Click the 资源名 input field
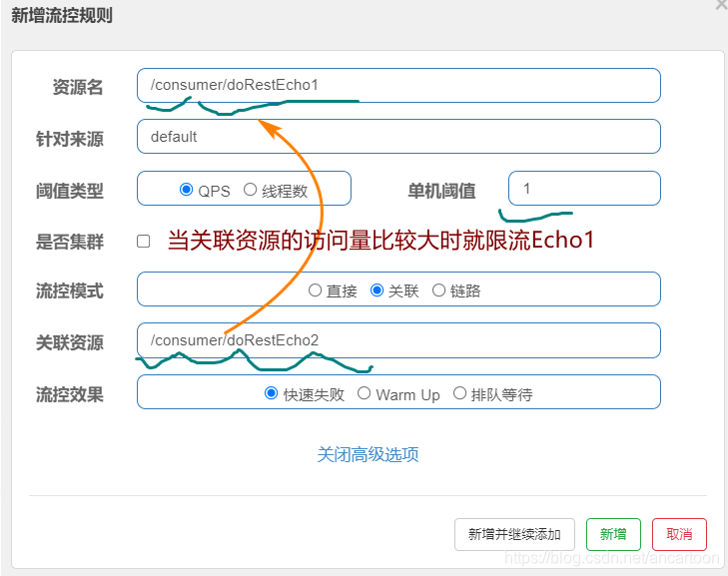The width and height of the screenshot is (728, 576). pyautogui.click(x=398, y=86)
